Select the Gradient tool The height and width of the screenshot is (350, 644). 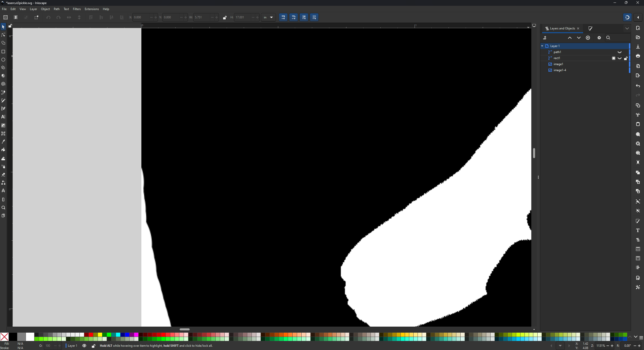click(x=3, y=125)
